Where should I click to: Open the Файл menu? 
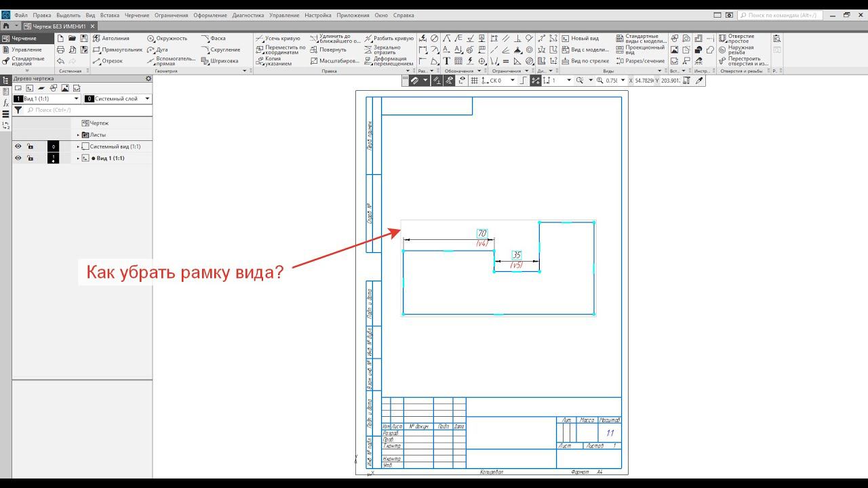(20, 15)
